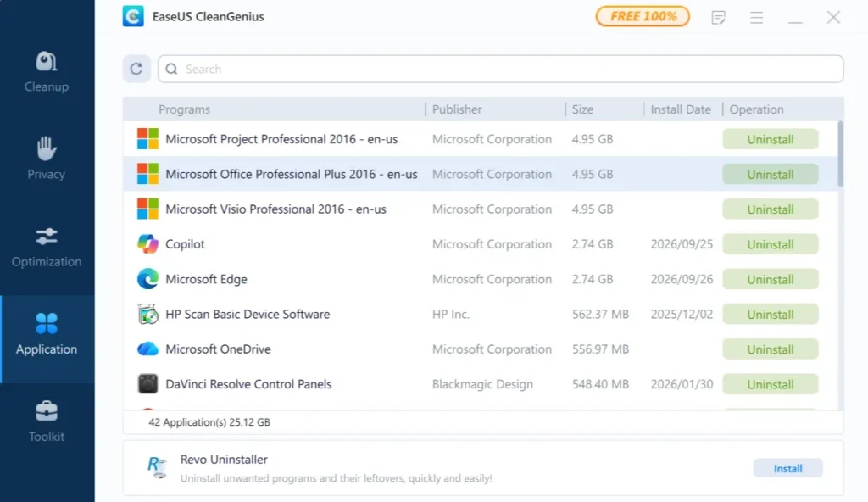Open the Cleanup section in the sidebar
The image size is (868, 502).
click(x=47, y=72)
